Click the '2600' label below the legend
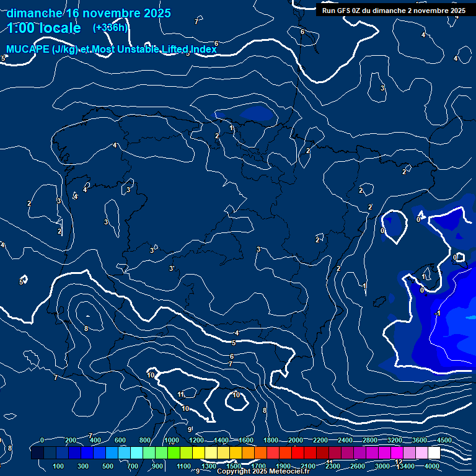 pyautogui.click(x=357, y=466)
